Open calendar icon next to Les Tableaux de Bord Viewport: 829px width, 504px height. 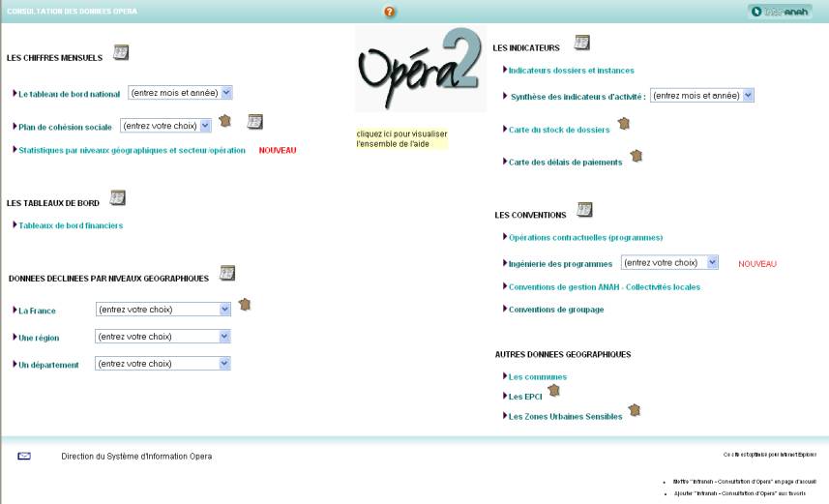117,197
